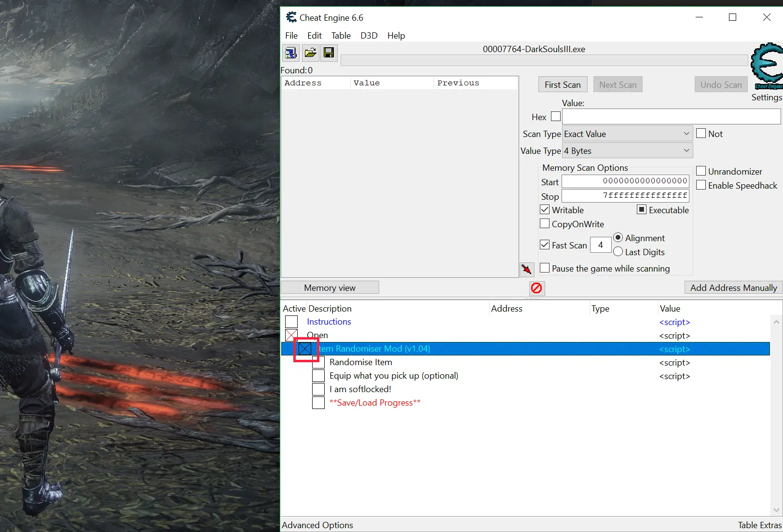Toggle the Save/Load Progress checkbox

point(318,402)
